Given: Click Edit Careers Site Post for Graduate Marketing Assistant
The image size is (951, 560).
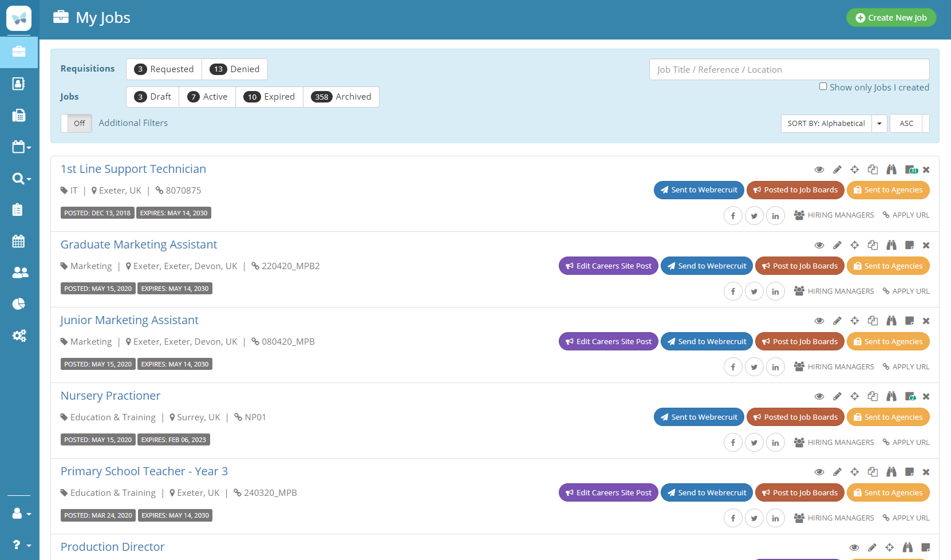Looking at the screenshot, I should 608,266.
